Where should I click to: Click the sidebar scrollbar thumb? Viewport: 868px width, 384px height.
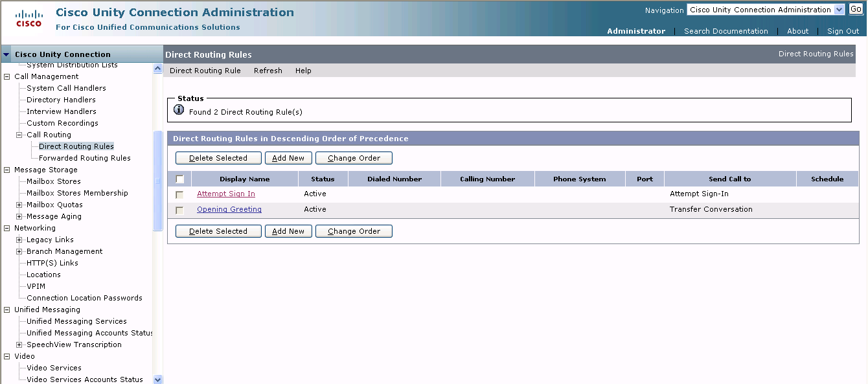(157, 181)
